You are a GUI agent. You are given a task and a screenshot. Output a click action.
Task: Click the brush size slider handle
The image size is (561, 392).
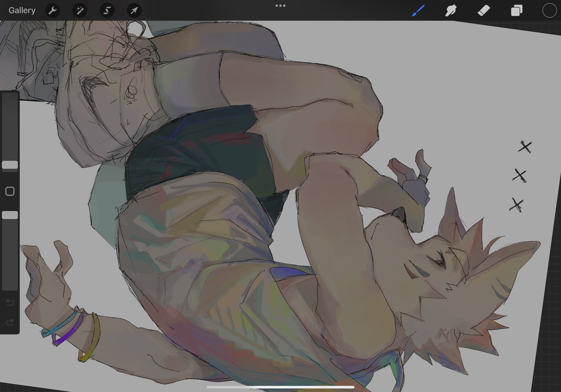tap(10, 165)
